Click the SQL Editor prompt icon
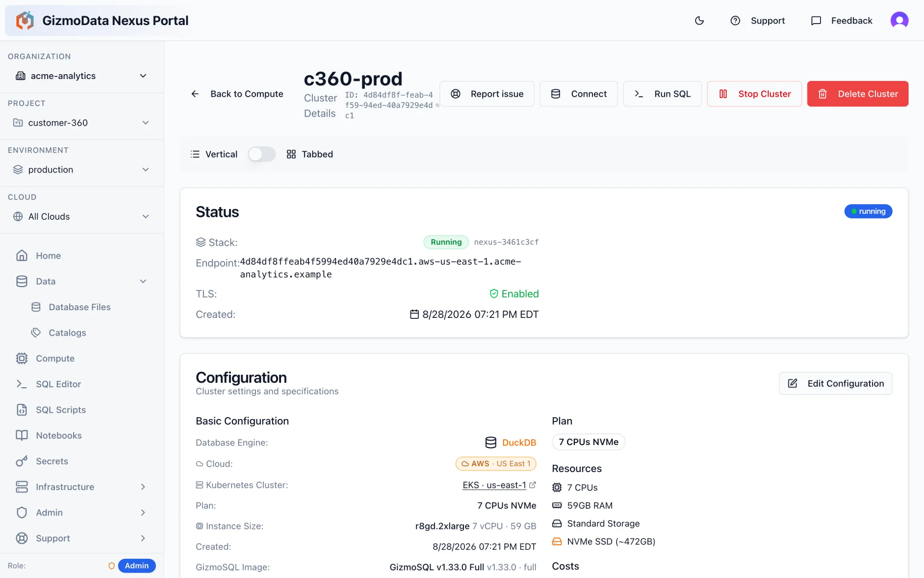924x578 pixels. [x=22, y=384]
